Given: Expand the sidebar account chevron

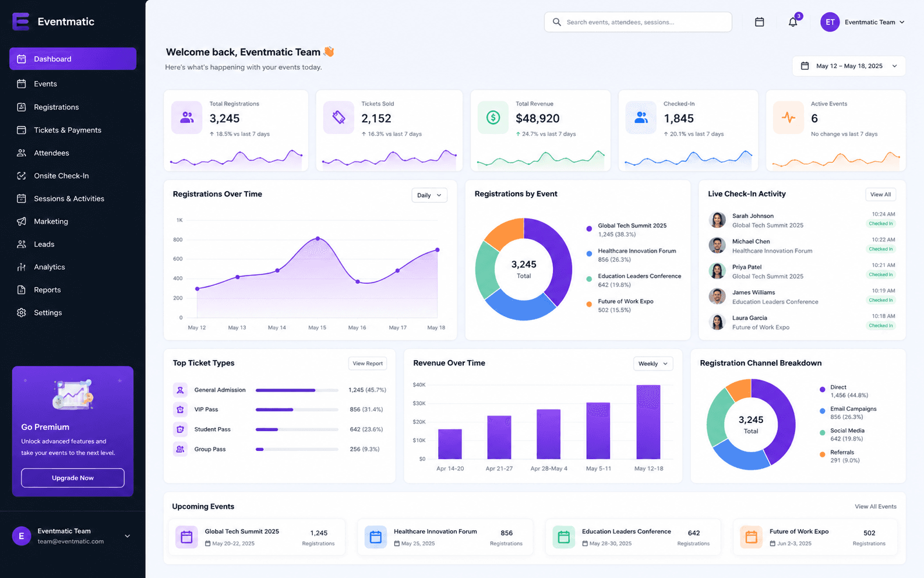Looking at the screenshot, I should click(127, 536).
